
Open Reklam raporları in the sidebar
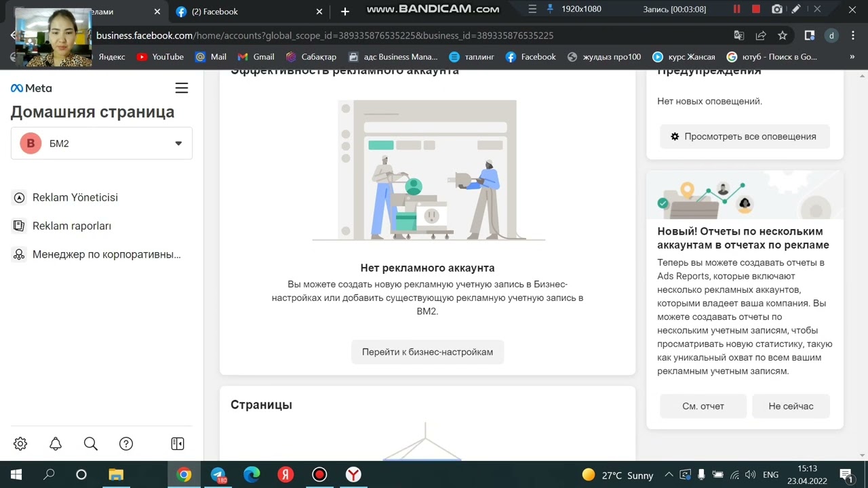pyautogui.click(x=72, y=226)
